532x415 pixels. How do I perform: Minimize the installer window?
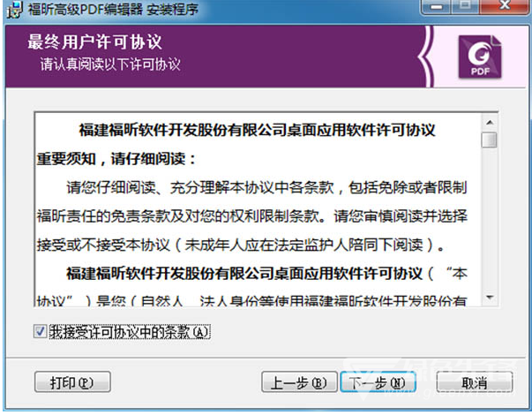[437, 6]
